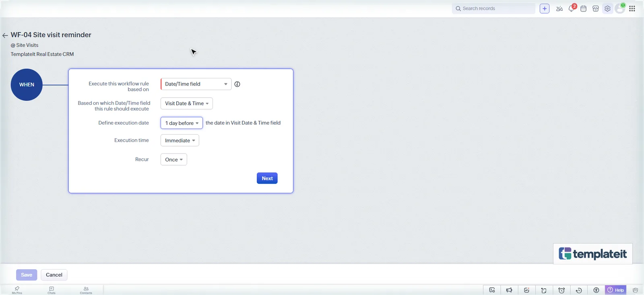Open the 'Execute this workflow rule based on' dropdown

coord(196,84)
